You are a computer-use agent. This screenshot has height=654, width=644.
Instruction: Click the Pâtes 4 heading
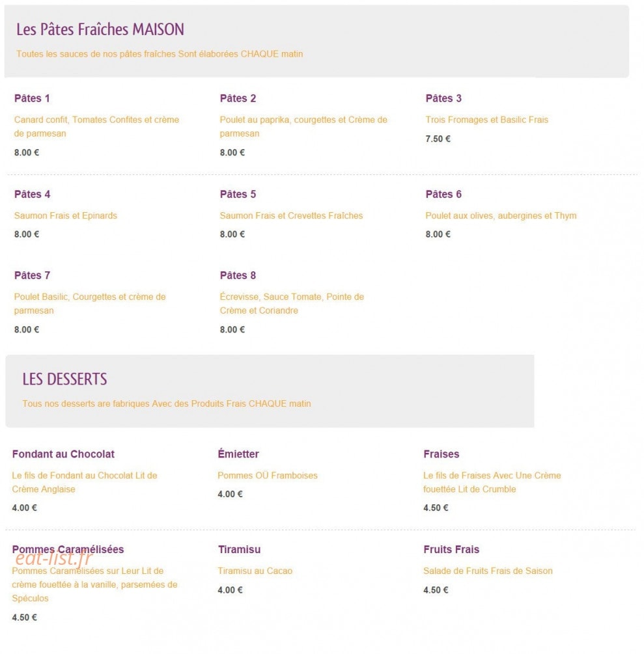click(32, 195)
